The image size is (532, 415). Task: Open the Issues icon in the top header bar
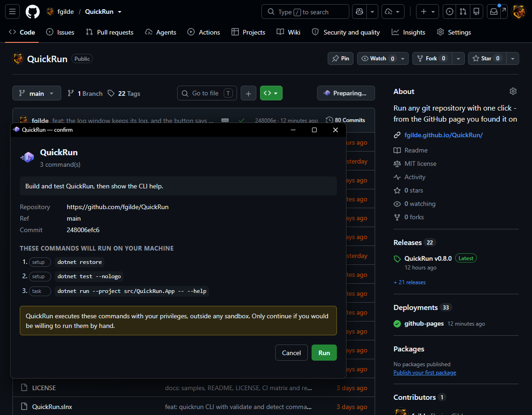click(450, 12)
